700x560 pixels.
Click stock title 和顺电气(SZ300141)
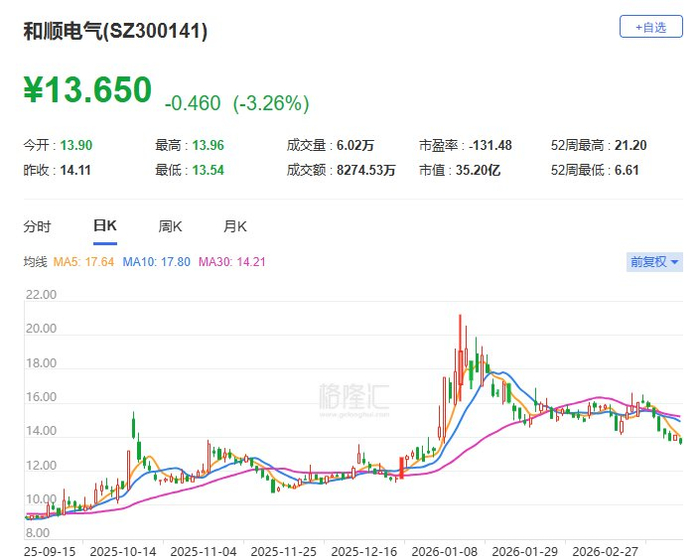[x=115, y=31]
